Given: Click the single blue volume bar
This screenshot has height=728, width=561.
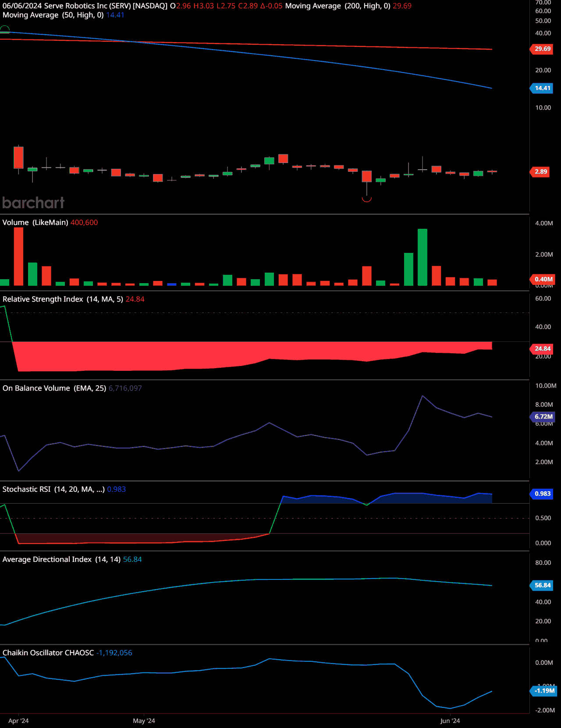Looking at the screenshot, I should point(172,284).
